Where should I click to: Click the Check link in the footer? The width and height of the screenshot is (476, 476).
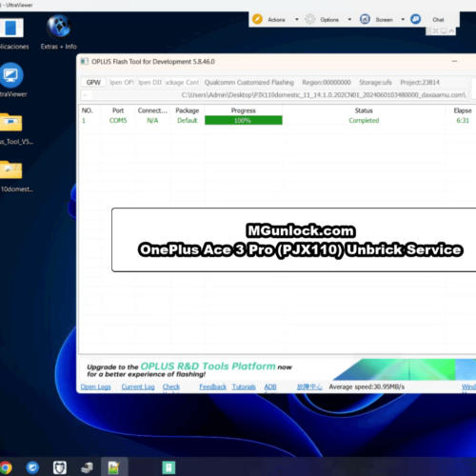tap(171, 387)
